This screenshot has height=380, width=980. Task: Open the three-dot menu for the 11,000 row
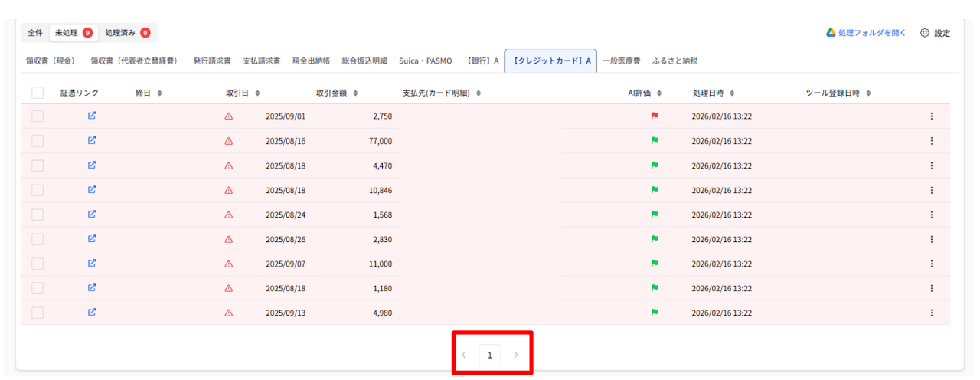pyautogui.click(x=932, y=264)
